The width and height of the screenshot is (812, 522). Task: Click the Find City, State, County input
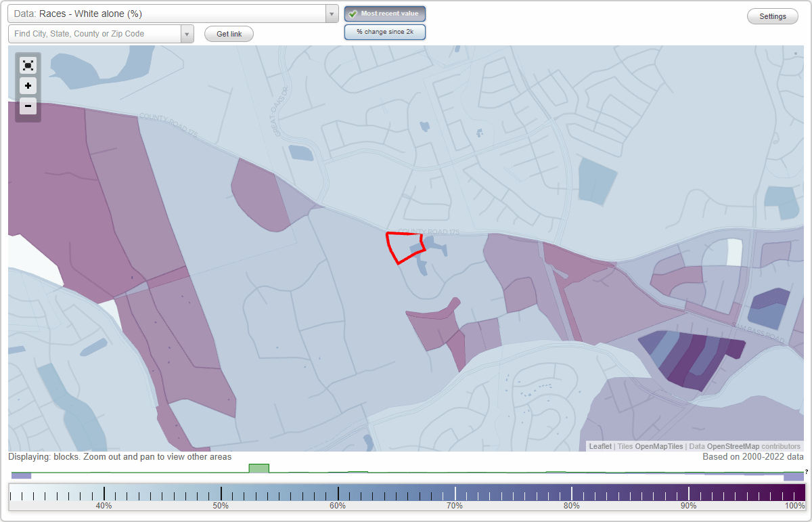[95, 34]
